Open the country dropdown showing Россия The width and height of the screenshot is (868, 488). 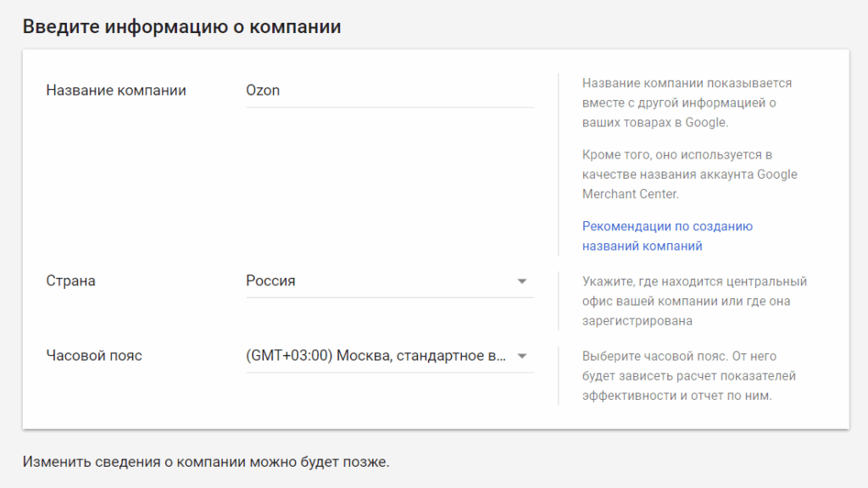(x=389, y=281)
